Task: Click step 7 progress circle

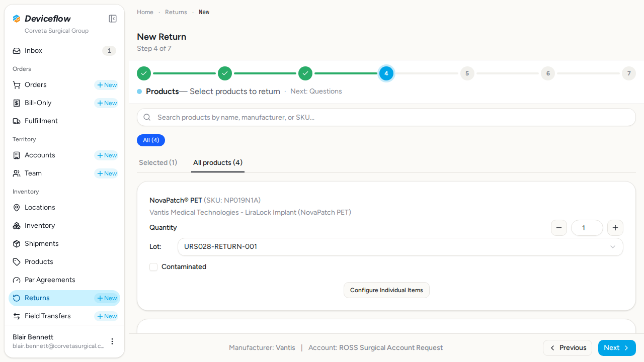Action: [628, 73]
